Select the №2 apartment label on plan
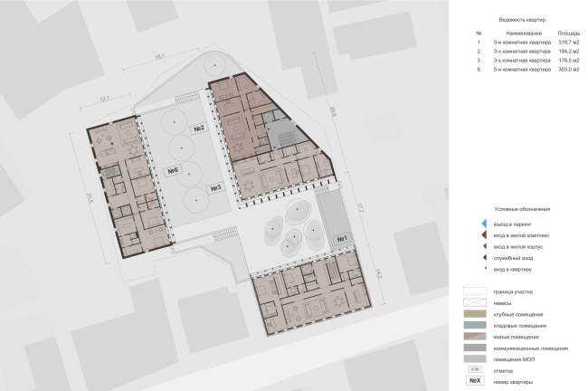 (199, 129)
